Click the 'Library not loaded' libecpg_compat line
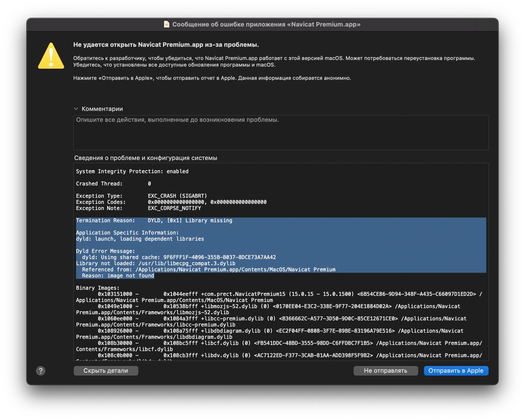This screenshot has width=525, height=420. tap(155, 263)
